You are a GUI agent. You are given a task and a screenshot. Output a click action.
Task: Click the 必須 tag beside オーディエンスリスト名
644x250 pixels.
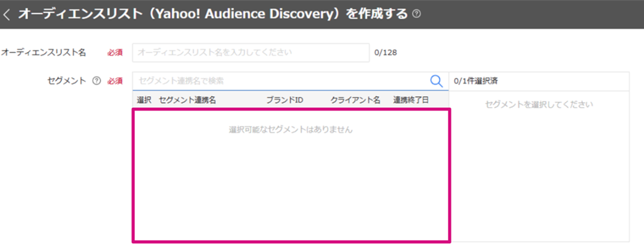(115, 53)
